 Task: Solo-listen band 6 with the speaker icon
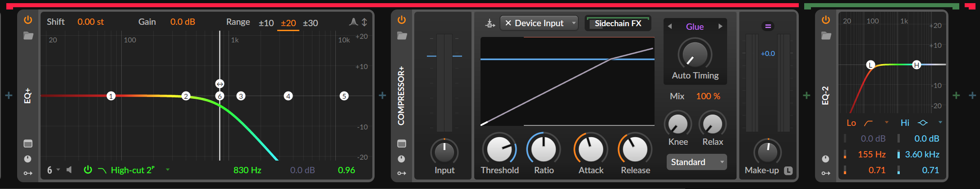tap(69, 170)
